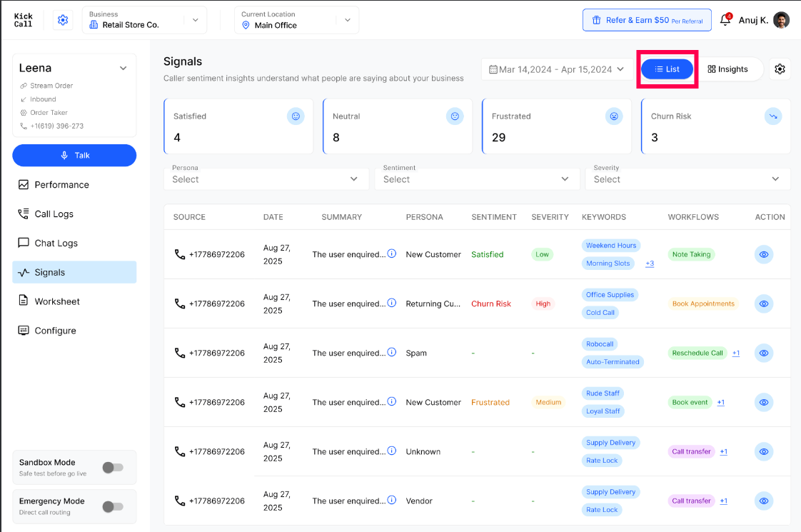Click +1 link in Unknown persona row
Viewport: 801px width, 532px height.
(x=723, y=452)
